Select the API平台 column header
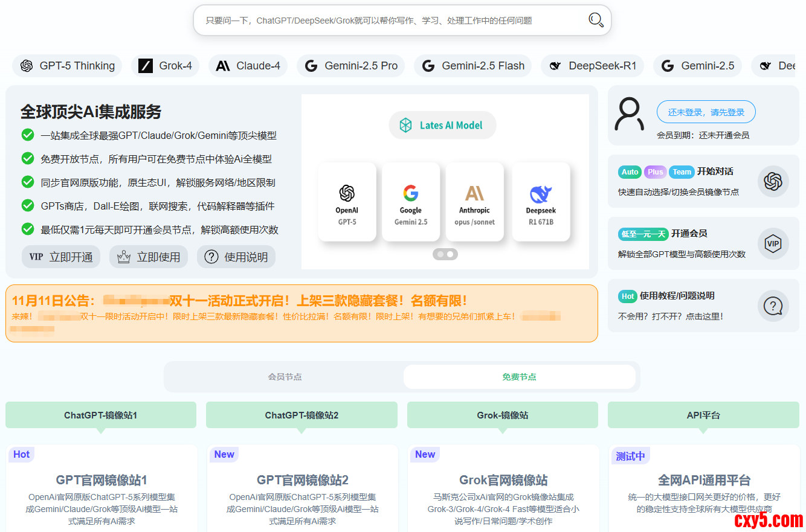 [x=703, y=415]
